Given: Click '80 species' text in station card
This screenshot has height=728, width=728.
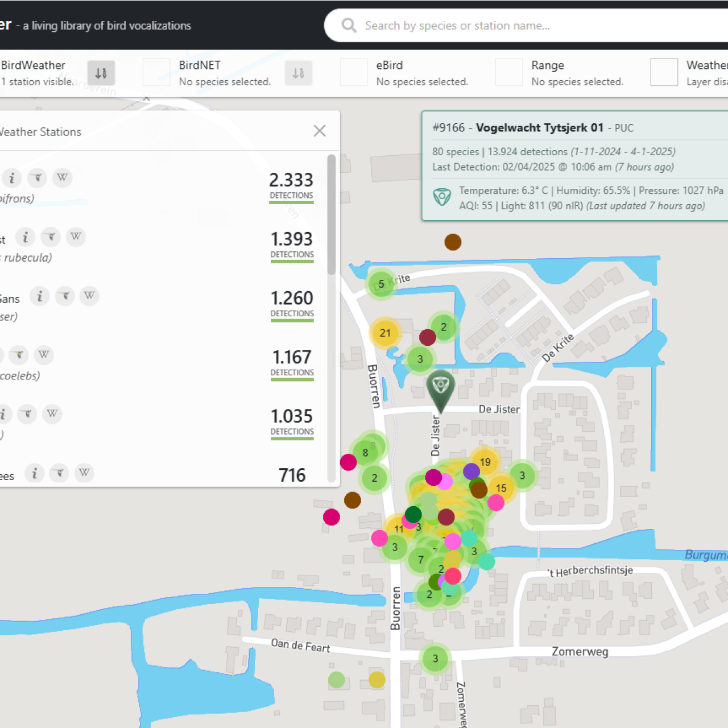Looking at the screenshot, I should coord(456,152).
